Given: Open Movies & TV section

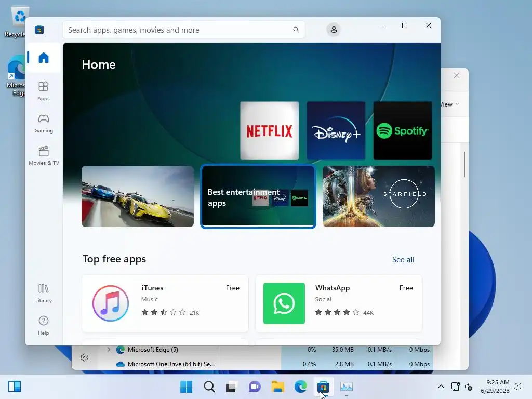Looking at the screenshot, I should click(44, 156).
